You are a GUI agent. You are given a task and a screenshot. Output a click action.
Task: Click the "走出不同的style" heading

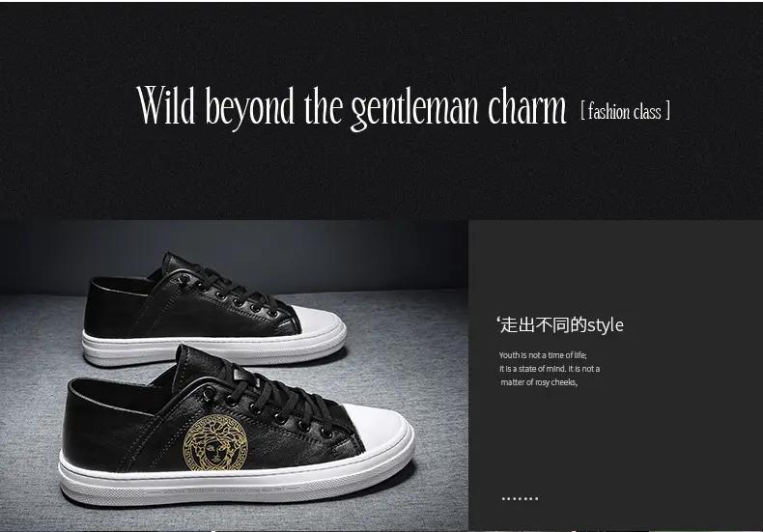pyautogui.click(x=560, y=324)
